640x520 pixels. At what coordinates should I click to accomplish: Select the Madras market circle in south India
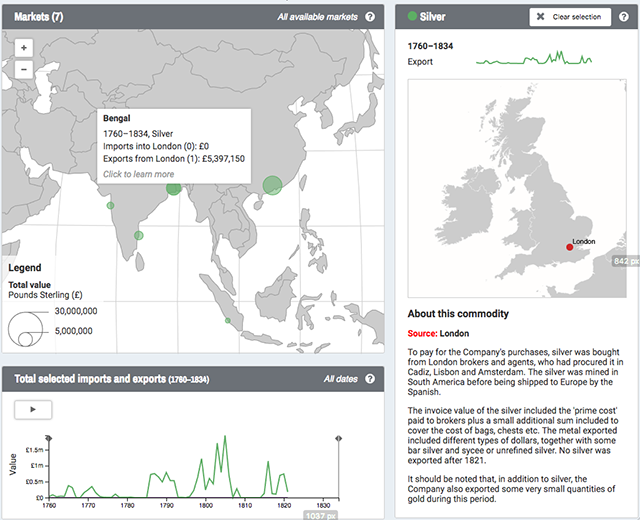[139, 236]
